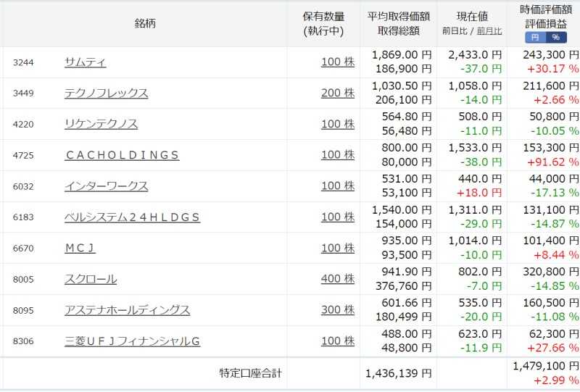Switch profit/loss display to %
The image size is (580, 392).
(x=555, y=37)
